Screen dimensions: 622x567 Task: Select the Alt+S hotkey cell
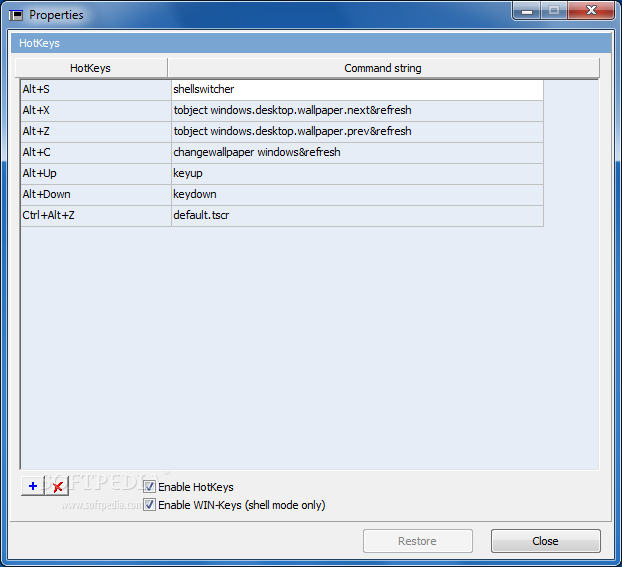[96, 90]
